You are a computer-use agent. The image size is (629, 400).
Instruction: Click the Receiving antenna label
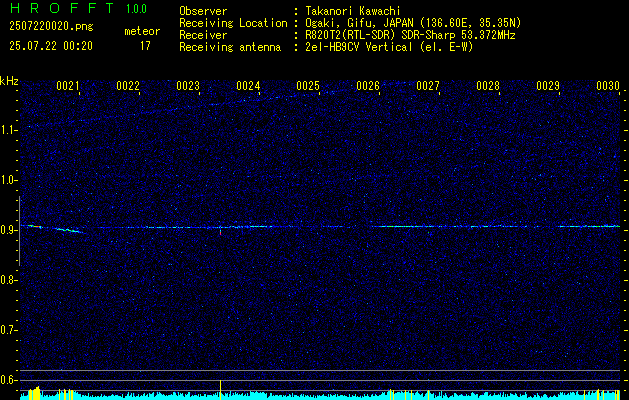click(x=230, y=47)
